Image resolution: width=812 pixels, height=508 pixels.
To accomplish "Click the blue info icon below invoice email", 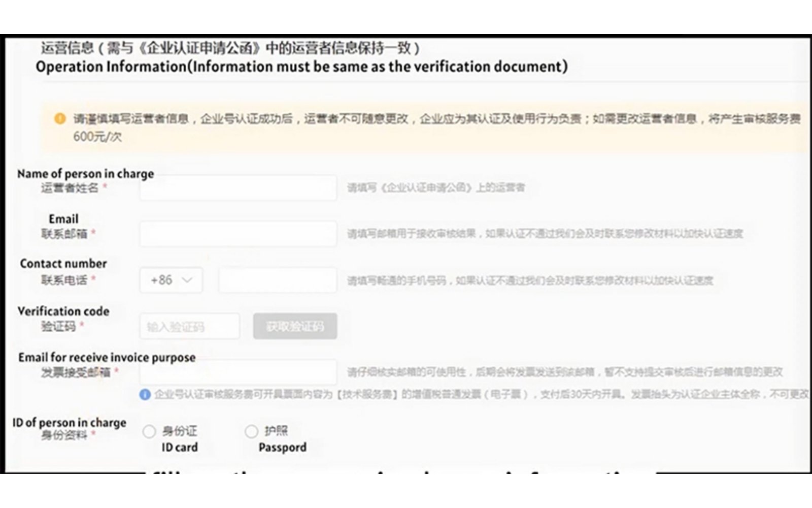I will pyautogui.click(x=145, y=394).
